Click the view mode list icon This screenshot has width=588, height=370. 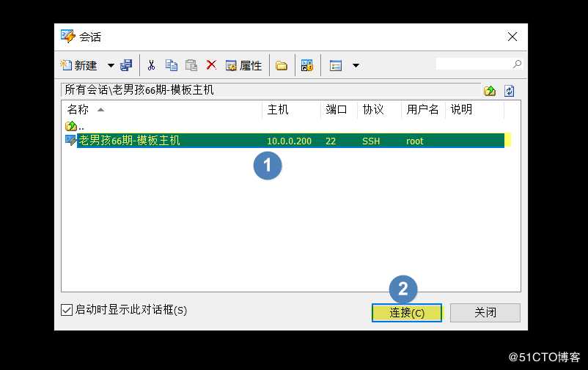[336, 66]
